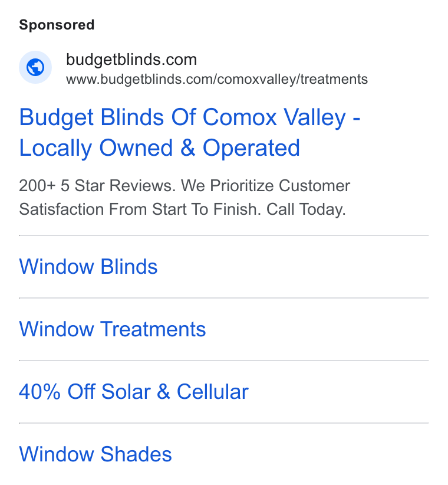Click 'Satisfaction From Start To Finish' text
Viewport: 448px width, 485px height.
tap(140, 209)
